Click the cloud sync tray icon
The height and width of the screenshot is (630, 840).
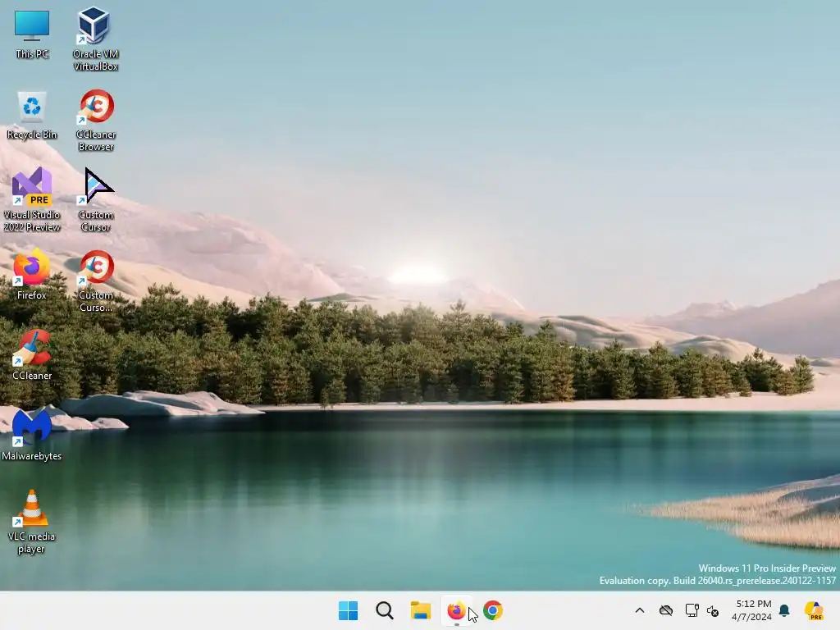tap(666, 610)
